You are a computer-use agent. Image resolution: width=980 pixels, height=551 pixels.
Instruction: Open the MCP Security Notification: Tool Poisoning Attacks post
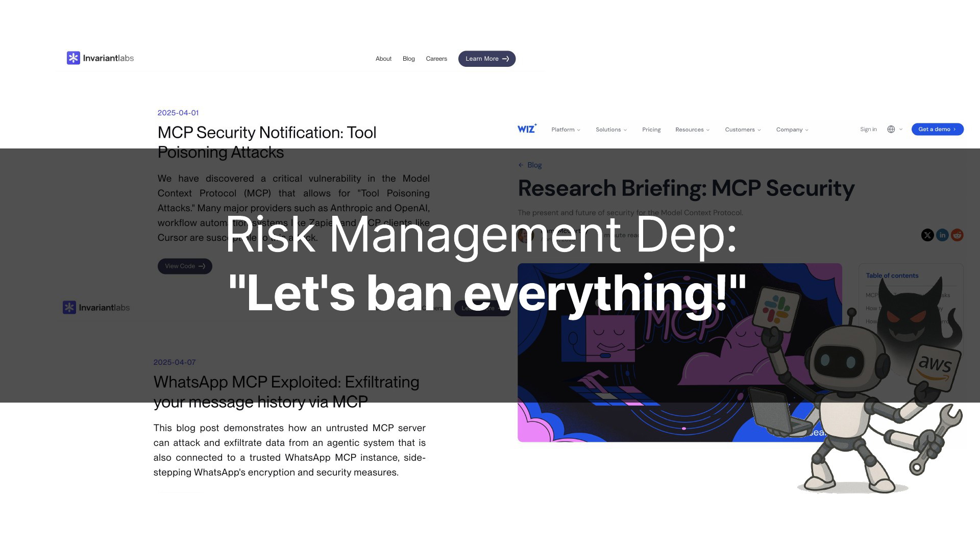(267, 142)
